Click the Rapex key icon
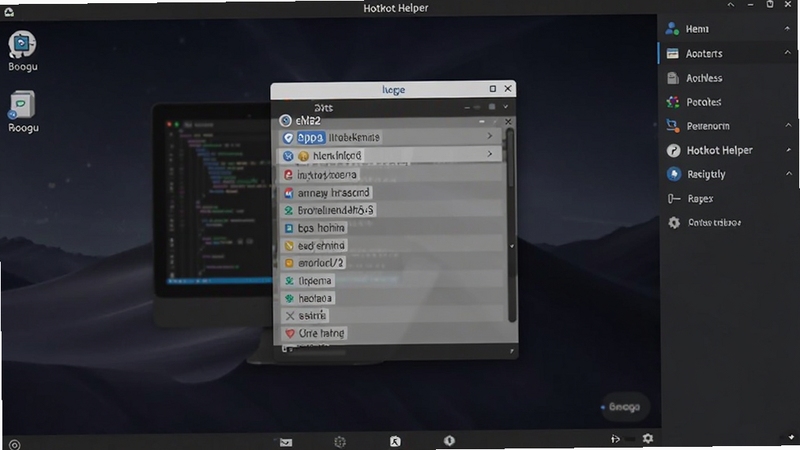Viewport: 800px width, 450px height. (673, 198)
